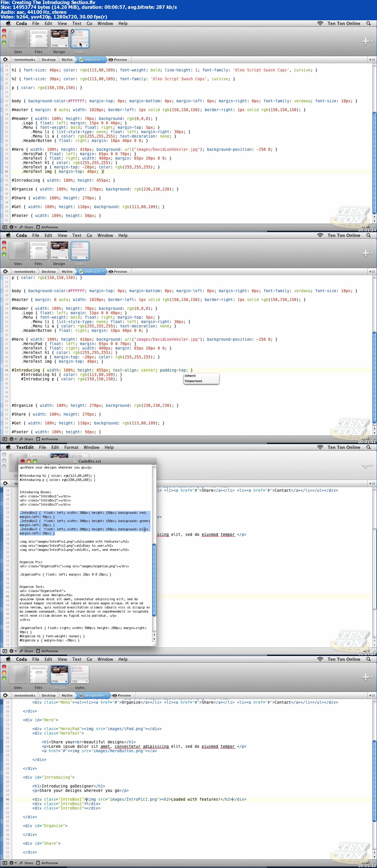Click MySite path segment in bottom frame (00:05:33)
377x868 pixels.
(x=67, y=695)
